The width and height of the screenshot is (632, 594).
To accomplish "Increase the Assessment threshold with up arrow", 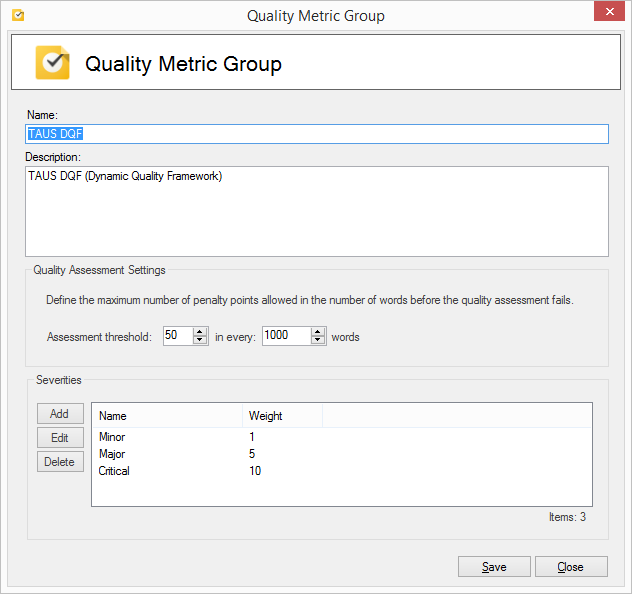I will point(200,332).
